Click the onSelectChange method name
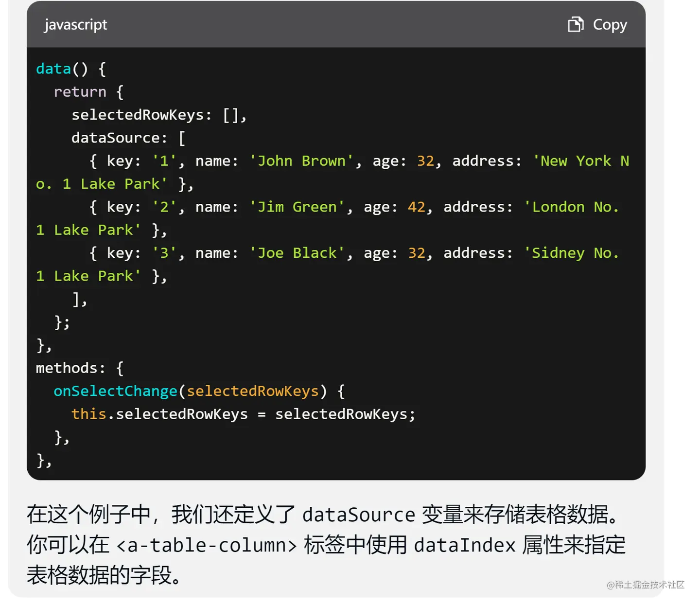 click(115, 391)
